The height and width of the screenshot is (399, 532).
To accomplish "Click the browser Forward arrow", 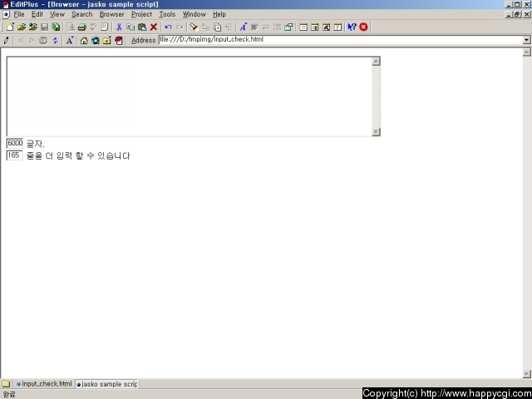I will [x=32, y=41].
